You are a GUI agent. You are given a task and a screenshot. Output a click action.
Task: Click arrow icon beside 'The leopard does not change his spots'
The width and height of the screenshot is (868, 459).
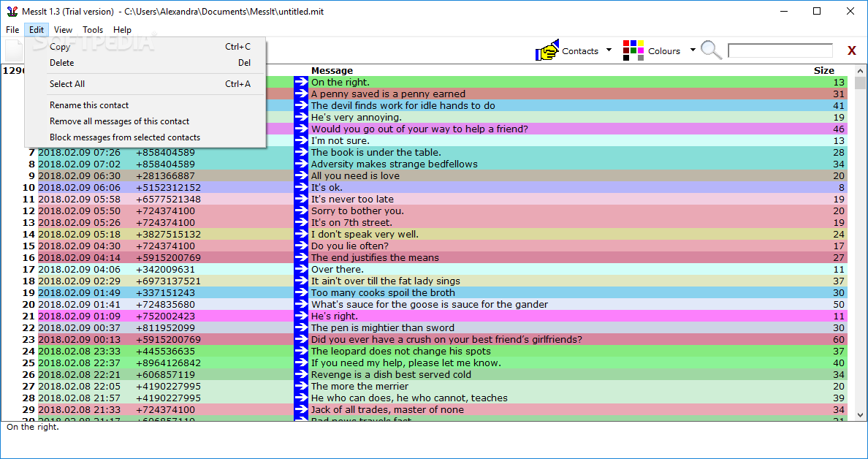coord(300,351)
